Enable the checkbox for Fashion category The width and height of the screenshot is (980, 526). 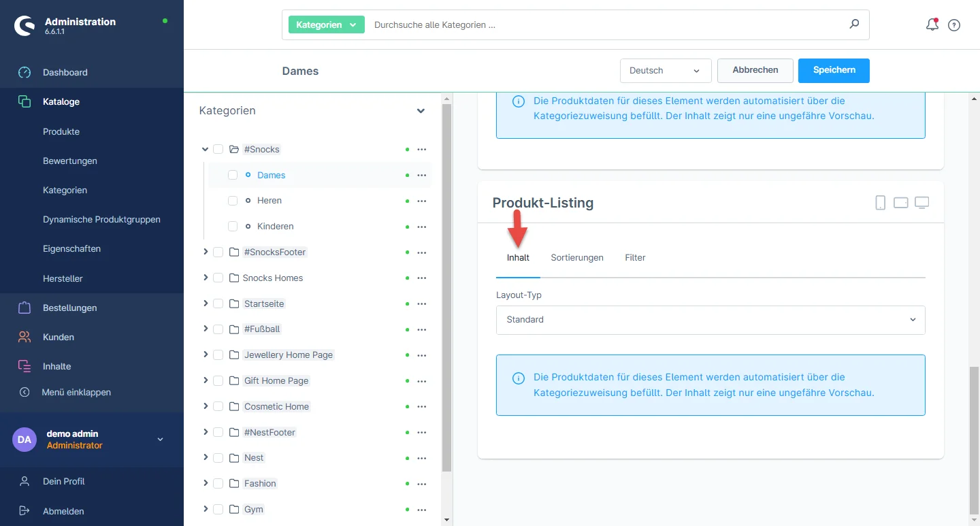pyautogui.click(x=218, y=483)
